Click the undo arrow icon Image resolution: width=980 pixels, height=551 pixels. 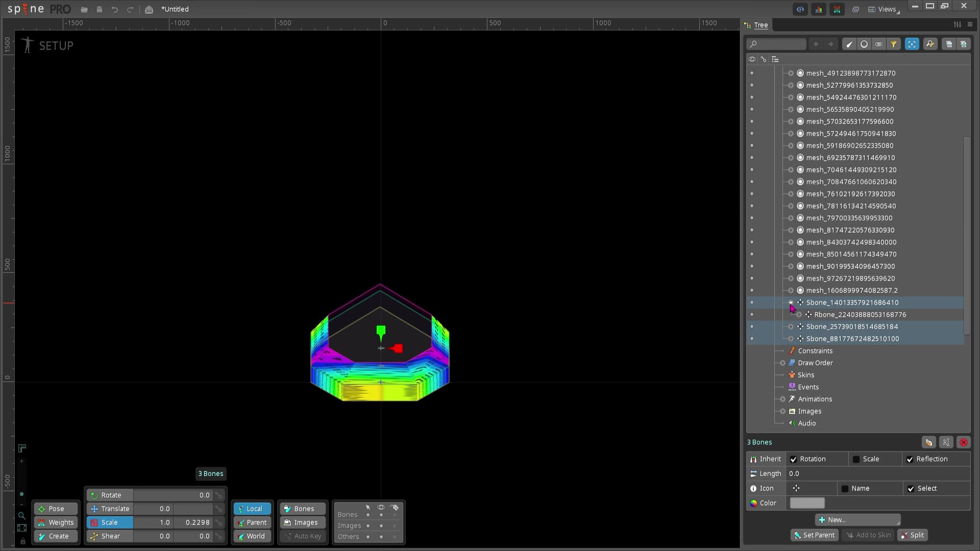coord(115,9)
